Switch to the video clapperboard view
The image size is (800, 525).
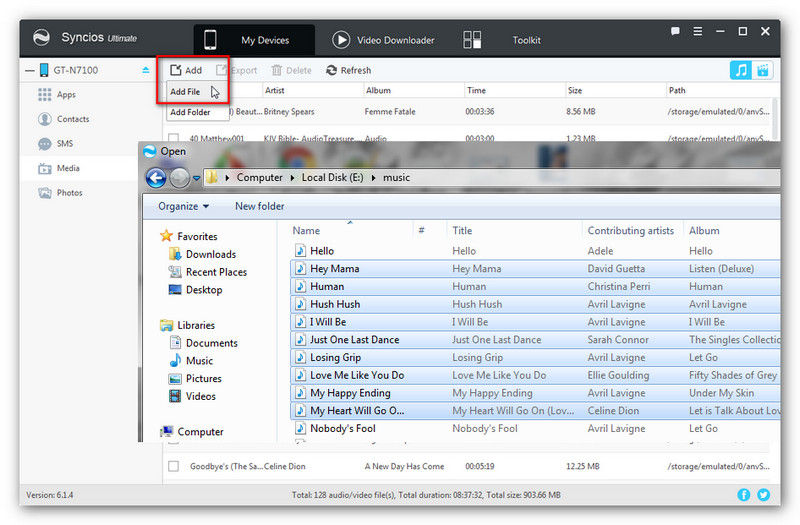pos(763,70)
